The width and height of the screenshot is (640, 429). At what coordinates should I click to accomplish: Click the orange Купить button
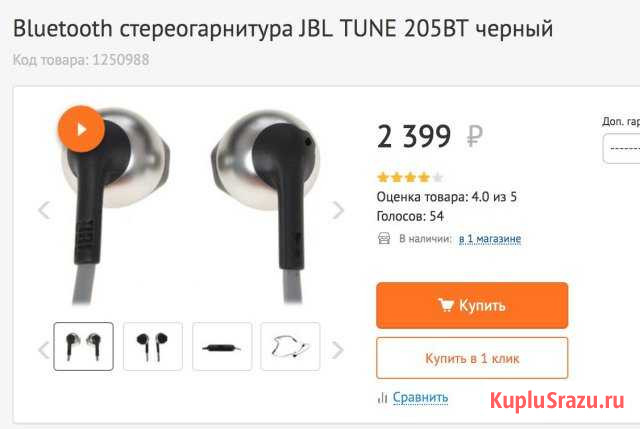[x=472, y=305]
